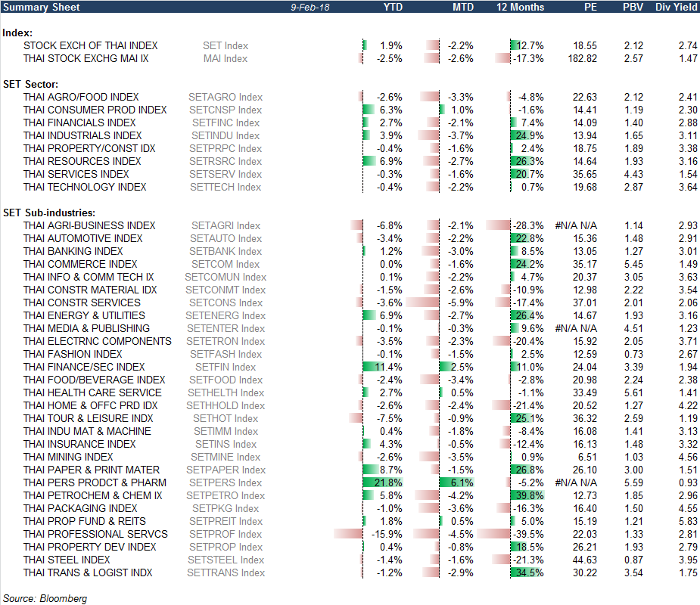This screenshot has width=700, height=605.
Task: Click the 'THAI TRANS & LOGIST INDX' row name
Action: coord(88,573)
